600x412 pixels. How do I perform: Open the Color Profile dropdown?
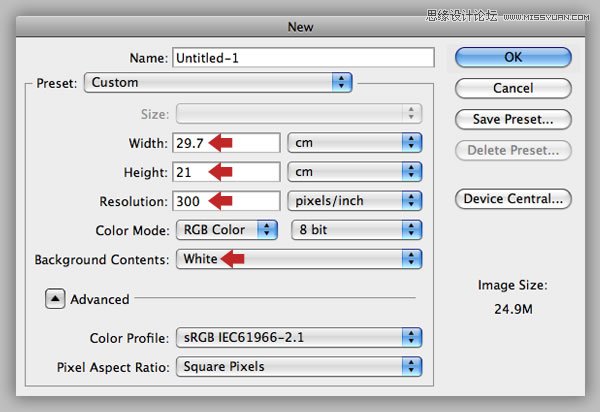pyautogui.click(x=299, y=337)
